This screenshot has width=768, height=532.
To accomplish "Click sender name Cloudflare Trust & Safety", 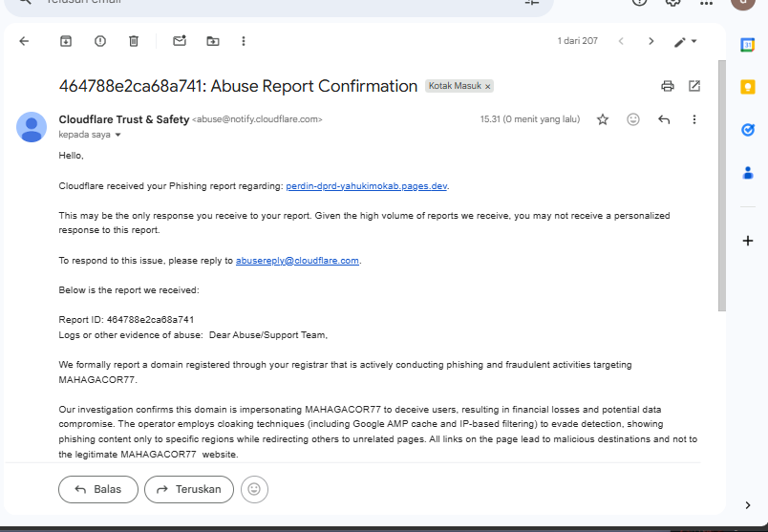I will coord(124,119).
